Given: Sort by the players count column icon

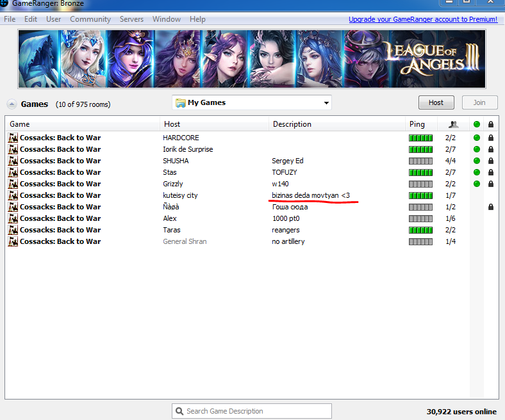Looking at the screenshot, I should (454, 124).
